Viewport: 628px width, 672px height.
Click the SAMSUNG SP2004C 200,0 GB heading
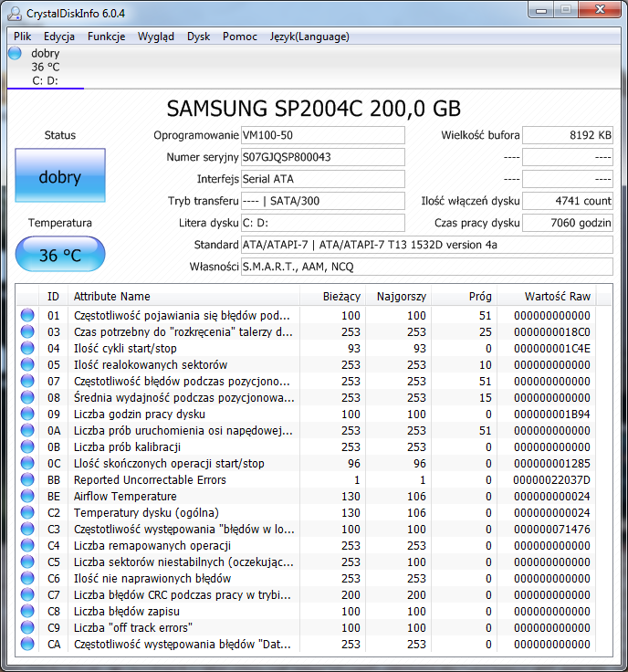point(314,109)
